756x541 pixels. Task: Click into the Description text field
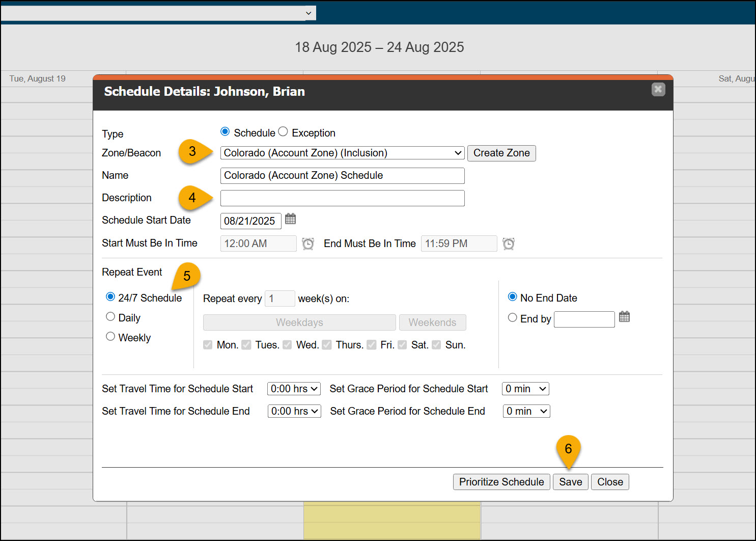342,198
